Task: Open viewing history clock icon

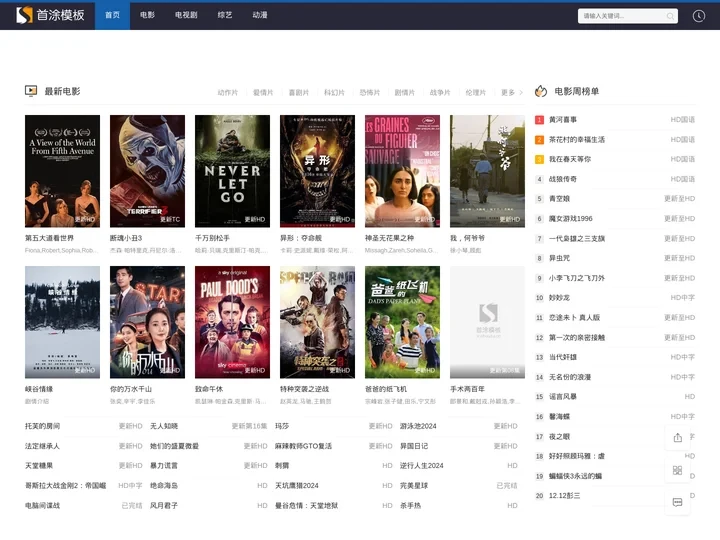Action: [x=698, y=16]
